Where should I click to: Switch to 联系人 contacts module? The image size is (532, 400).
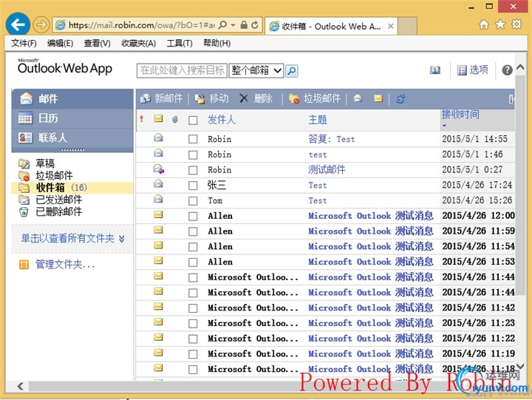72,138
